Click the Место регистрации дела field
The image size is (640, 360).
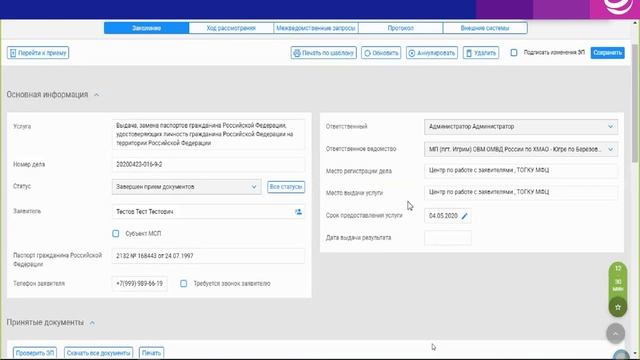[521, 170]
